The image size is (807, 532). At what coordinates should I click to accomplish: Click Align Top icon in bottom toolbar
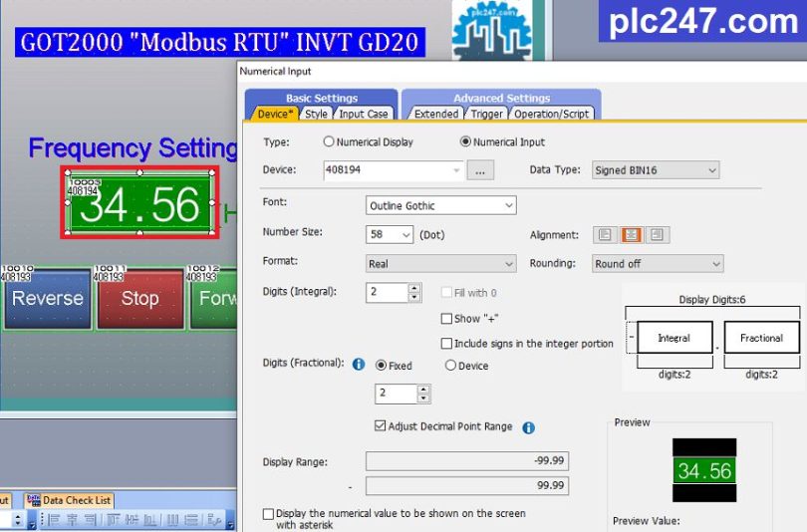[x=114, y=520]
